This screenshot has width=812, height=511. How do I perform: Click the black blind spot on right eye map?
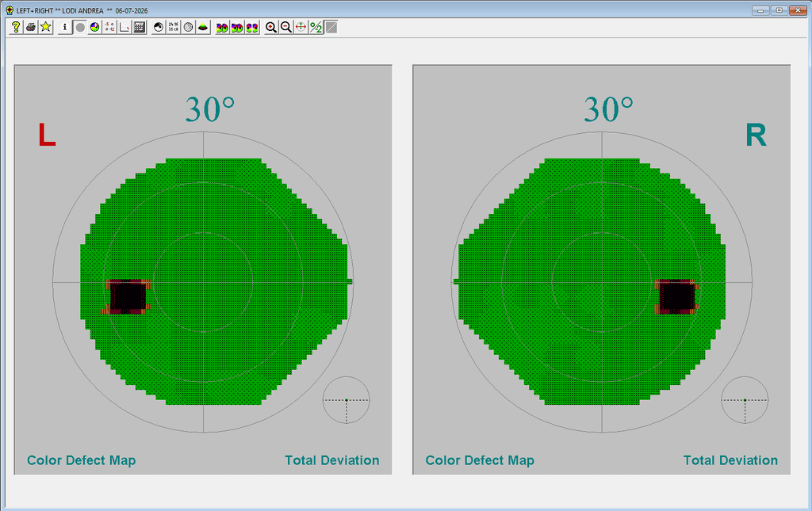pos(677,296)
